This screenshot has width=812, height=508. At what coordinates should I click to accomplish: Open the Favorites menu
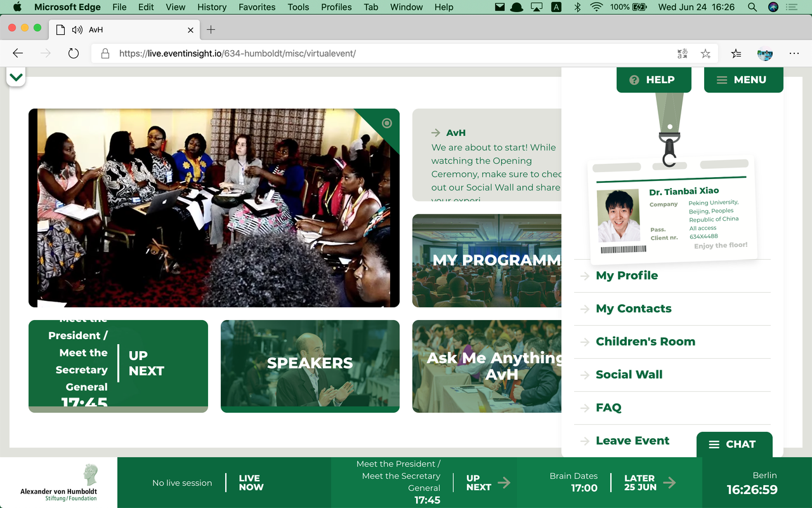[x=257, y=7]
